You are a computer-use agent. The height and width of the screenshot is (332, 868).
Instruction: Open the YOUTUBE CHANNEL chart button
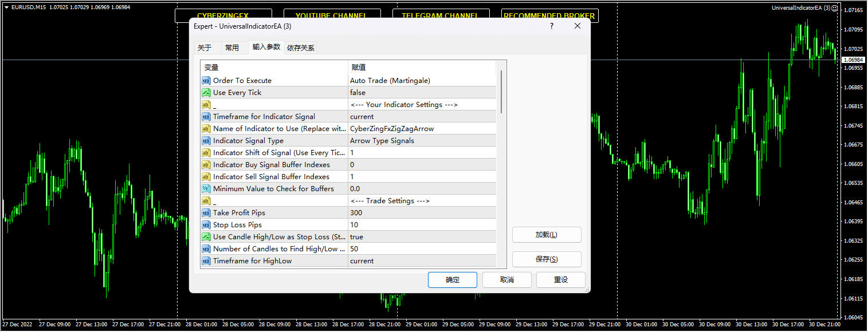pyautogui.click(x=332, y=16)
